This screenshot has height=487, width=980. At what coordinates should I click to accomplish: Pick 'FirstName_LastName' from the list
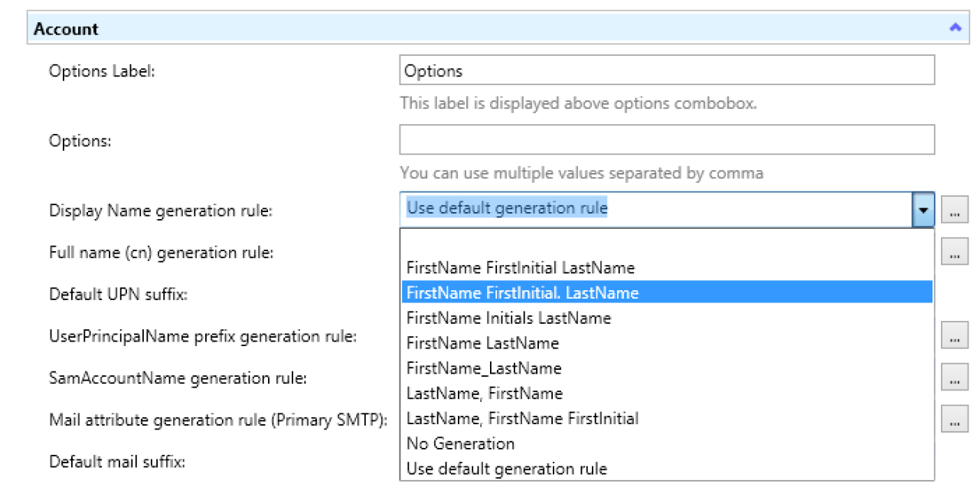pos(667,368)
